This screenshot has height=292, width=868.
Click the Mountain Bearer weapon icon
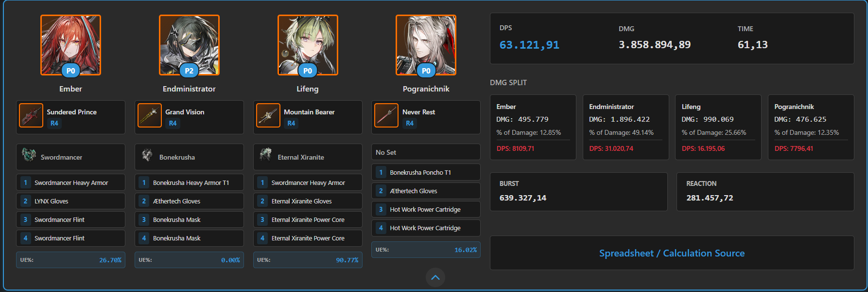click(268, 115)
